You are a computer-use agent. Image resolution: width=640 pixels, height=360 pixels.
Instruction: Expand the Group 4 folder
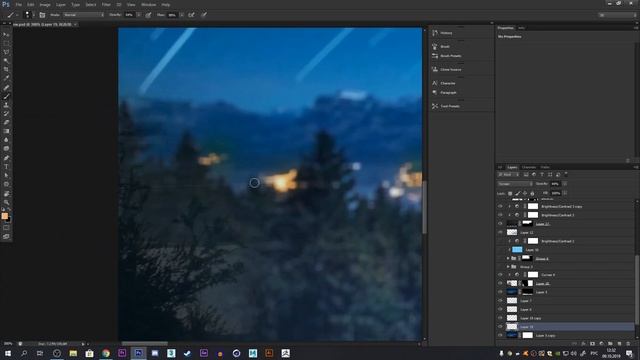pyautogui.click(x=508, y=258)
